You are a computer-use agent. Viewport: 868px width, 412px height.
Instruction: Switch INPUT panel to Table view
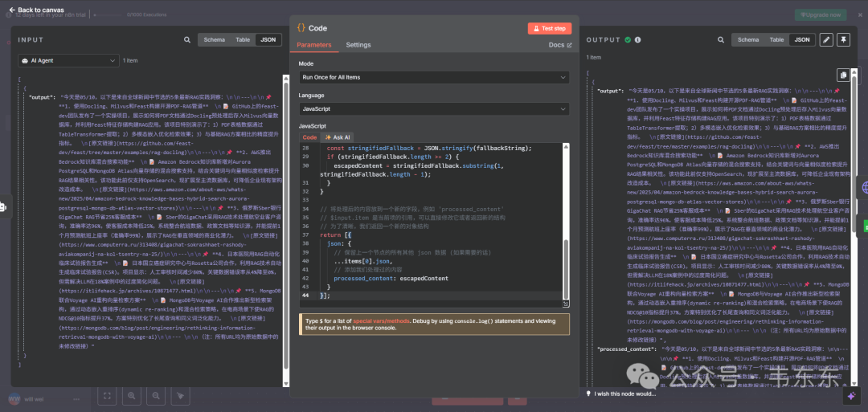point(243,40)
